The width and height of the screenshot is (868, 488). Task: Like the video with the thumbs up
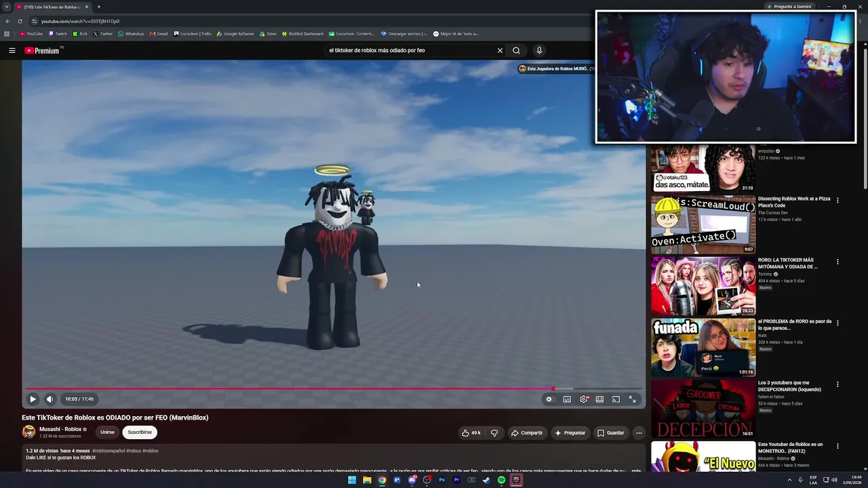tap(471, 432)
